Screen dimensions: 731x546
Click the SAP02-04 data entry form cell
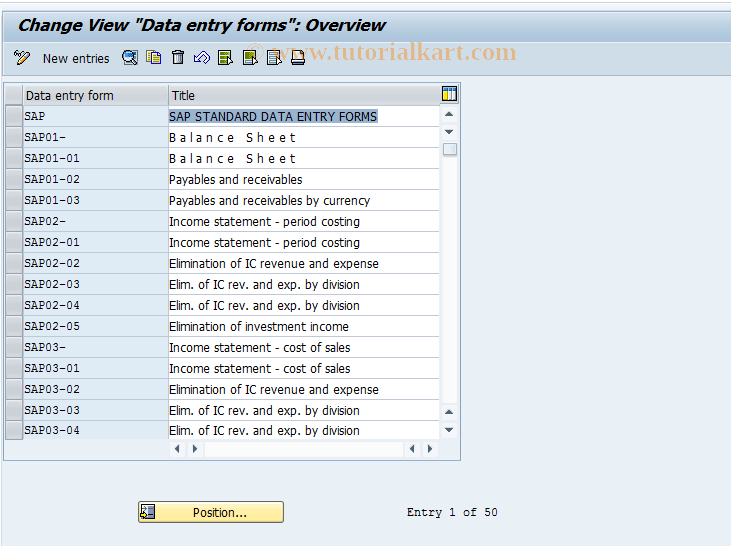tap(96, 305)
